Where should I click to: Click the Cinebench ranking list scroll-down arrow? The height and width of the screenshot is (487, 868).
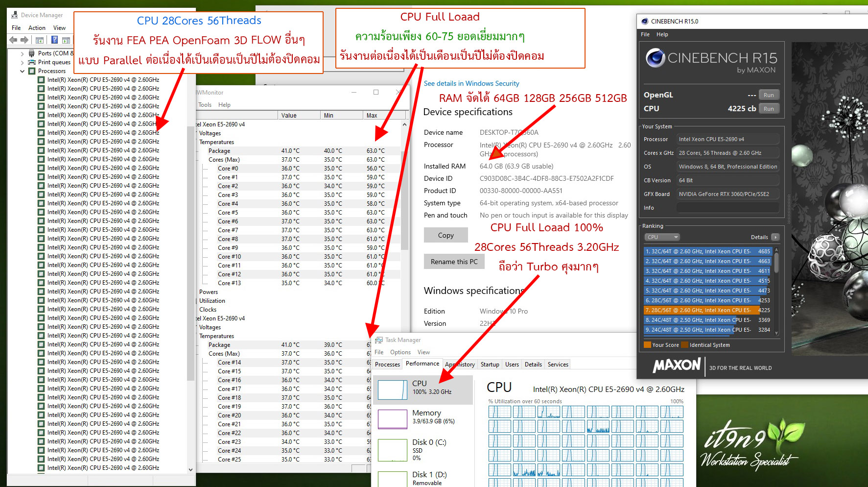777,333
